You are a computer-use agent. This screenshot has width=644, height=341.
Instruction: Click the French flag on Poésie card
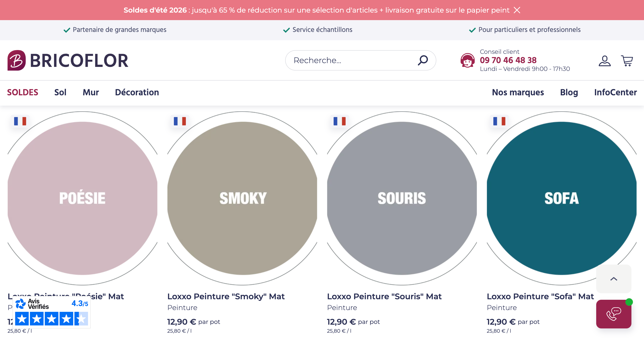point(20,121)
